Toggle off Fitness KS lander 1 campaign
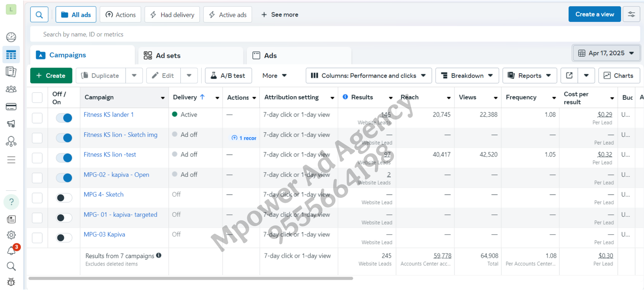This screenshot has width=644, height=290. click(64, 118)
